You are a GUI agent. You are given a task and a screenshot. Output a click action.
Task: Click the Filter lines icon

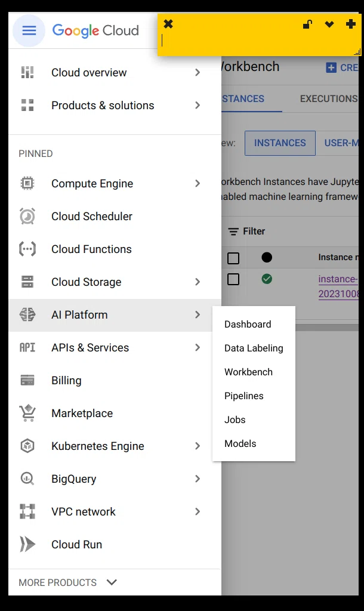pos(233,232)
